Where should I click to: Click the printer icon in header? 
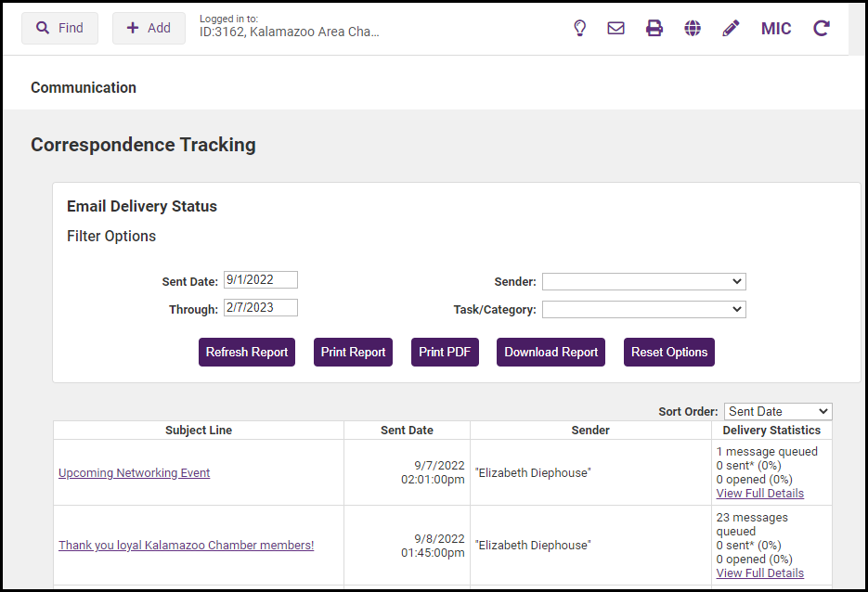tap(654, 28)
